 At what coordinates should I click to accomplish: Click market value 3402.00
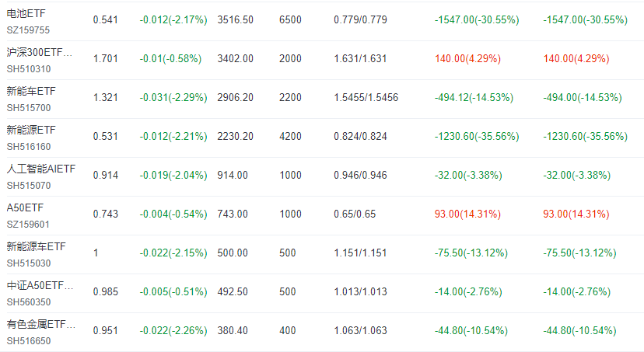(x=236, y=59)
